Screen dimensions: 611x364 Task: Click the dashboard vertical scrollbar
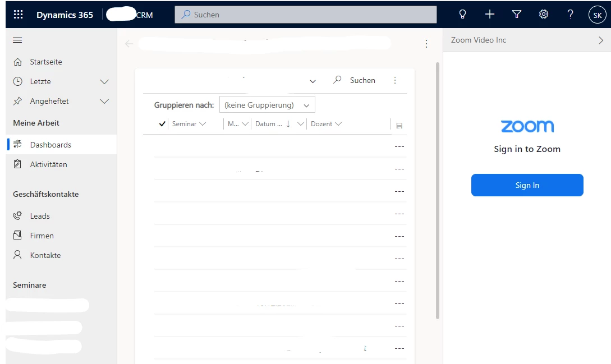click(438, 191)
